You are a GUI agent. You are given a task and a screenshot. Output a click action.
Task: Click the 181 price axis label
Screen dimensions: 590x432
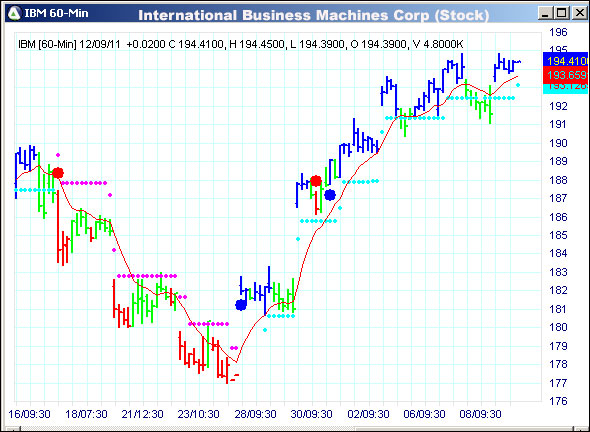[x=558, y=309]
